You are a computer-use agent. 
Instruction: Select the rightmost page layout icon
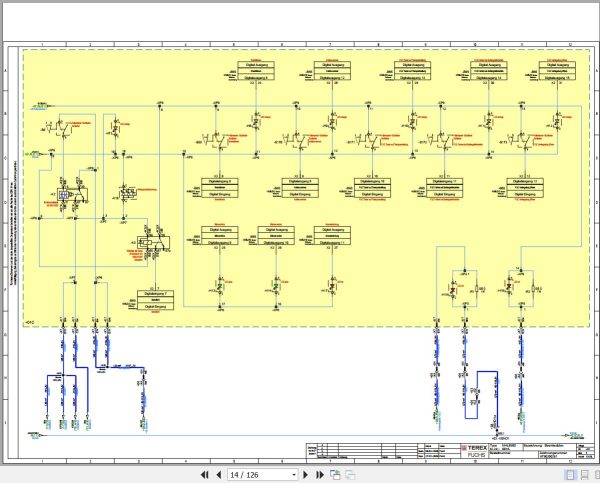click(597, 475)
